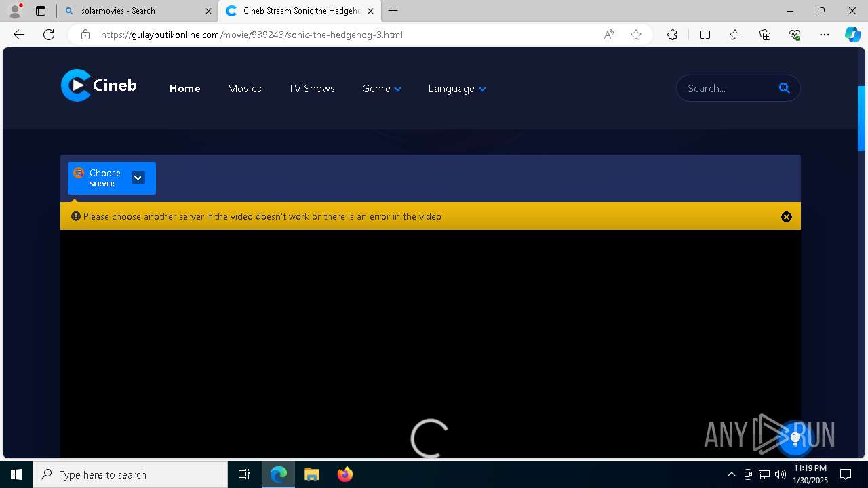Dismiss the yellow server warning banner
This screenshot has width=868, height=488.
pos(787,217)
